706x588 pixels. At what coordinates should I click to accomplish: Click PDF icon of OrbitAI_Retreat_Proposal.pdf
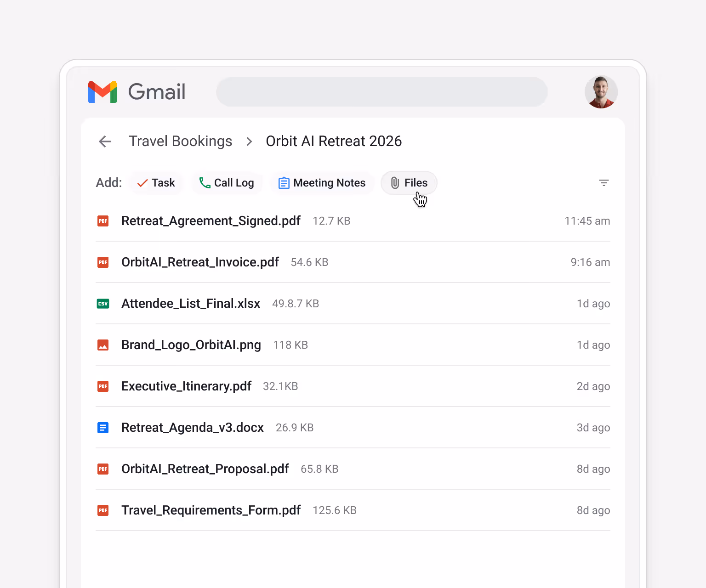coord(103,469)
